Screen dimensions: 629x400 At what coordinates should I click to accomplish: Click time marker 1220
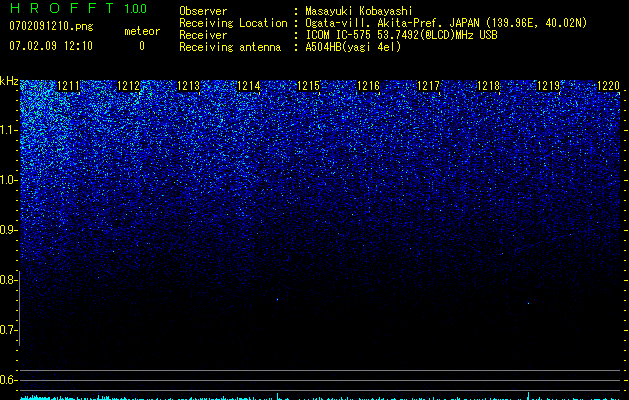click(609, 86)
